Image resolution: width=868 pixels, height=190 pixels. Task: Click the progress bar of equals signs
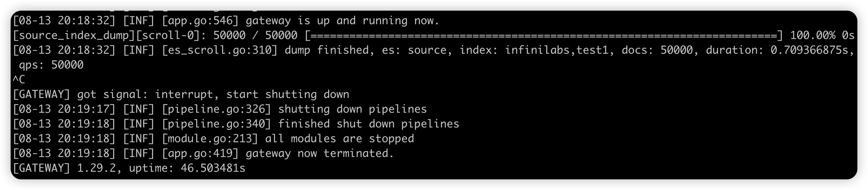pos(544,35)
